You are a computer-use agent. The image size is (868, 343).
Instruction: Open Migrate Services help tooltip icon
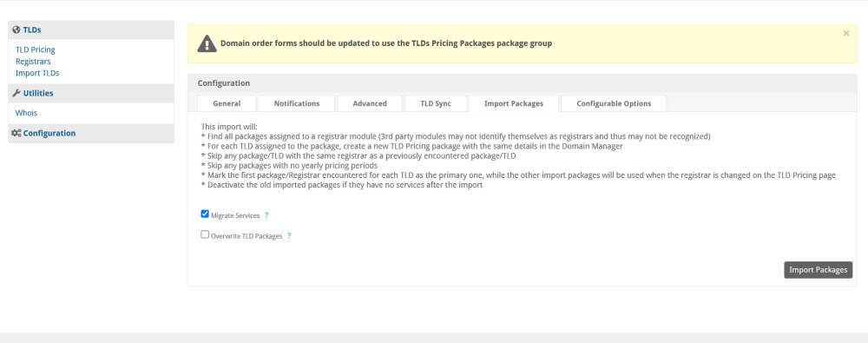click(266, 215)
